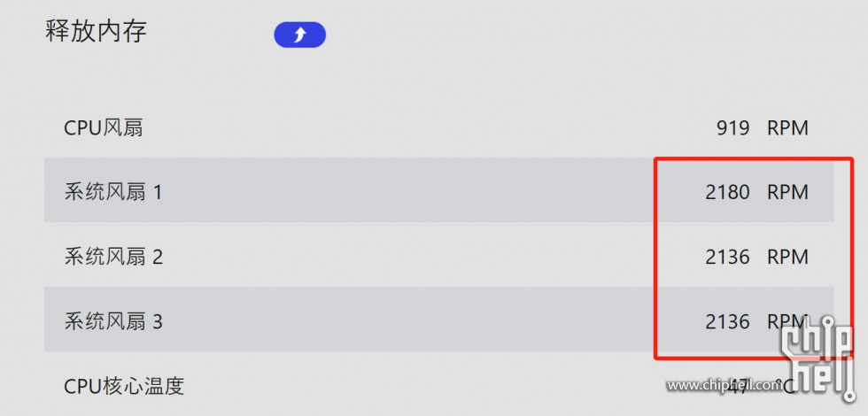Click the blue release memory arrow button
The width and height of the screenshot is (868, 416).
pos(299,35)
